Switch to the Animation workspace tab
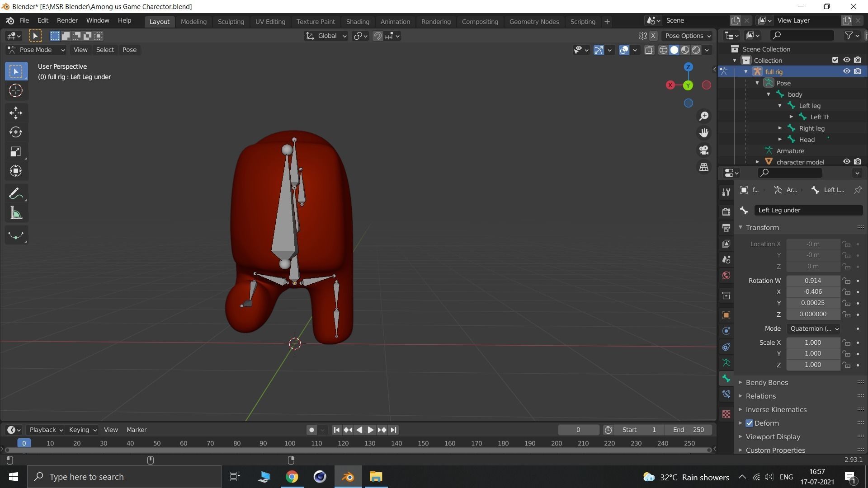868x488 pixels. (x=395, y=22)
